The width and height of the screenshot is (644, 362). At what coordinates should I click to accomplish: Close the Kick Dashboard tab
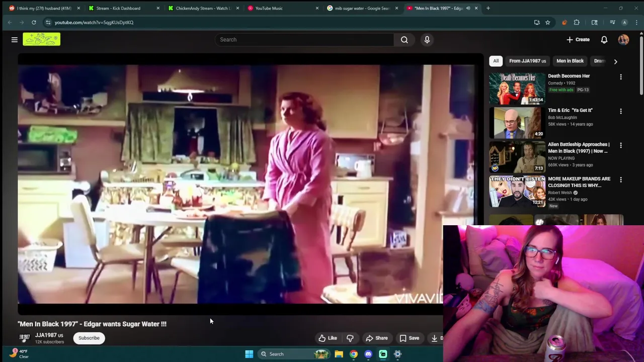click(x=158, y=8)
